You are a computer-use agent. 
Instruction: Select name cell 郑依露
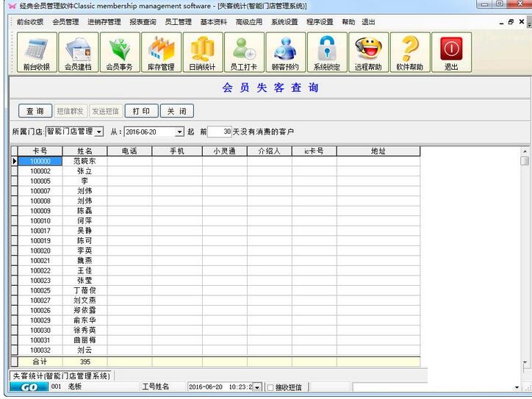coord(85,310)
